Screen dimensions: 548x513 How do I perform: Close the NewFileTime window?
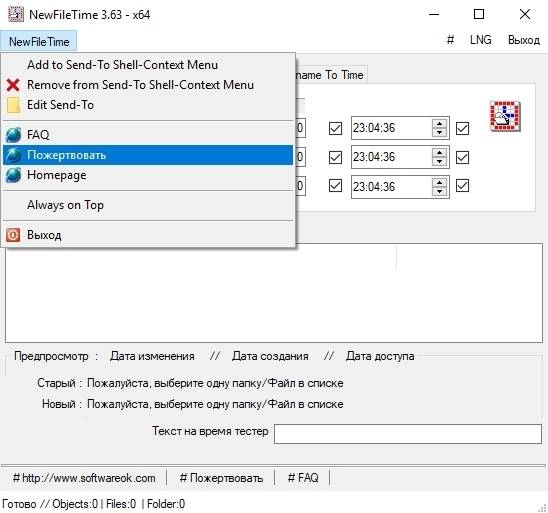tap(525, 14)
